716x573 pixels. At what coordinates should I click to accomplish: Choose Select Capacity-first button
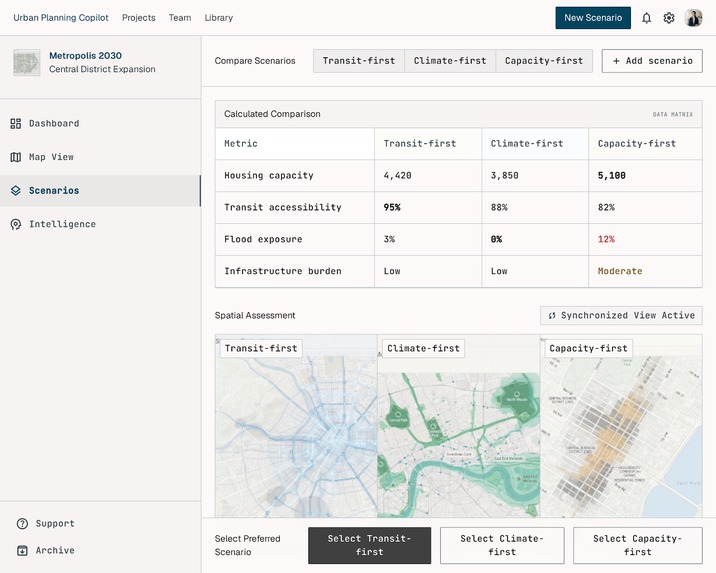(637, 545)
